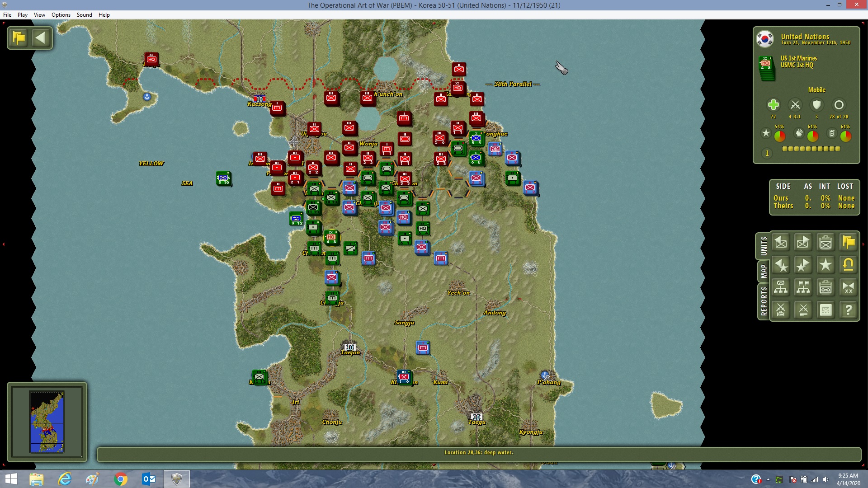Click the 38th Parallel label

click(513, 84)
